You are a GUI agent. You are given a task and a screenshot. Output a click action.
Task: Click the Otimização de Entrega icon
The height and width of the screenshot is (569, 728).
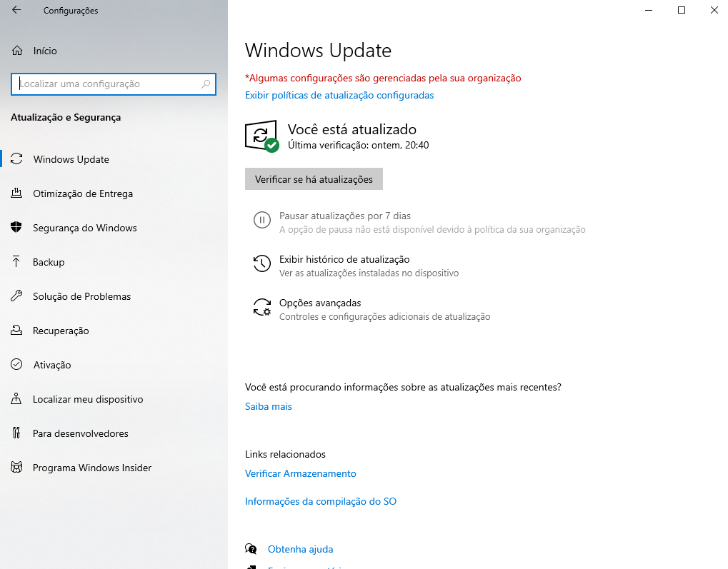tap(16, 193)
